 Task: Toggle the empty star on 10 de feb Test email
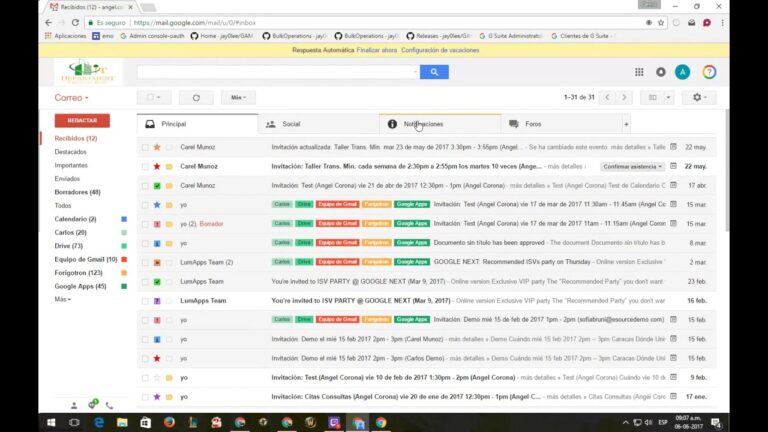(x=157, y=378)
